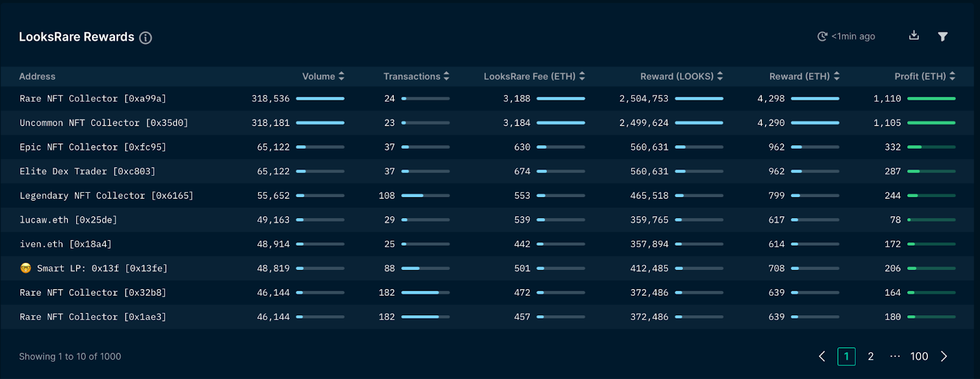Click Reward (ETH) bar for Smart LP row

click(x=815, y=268)
